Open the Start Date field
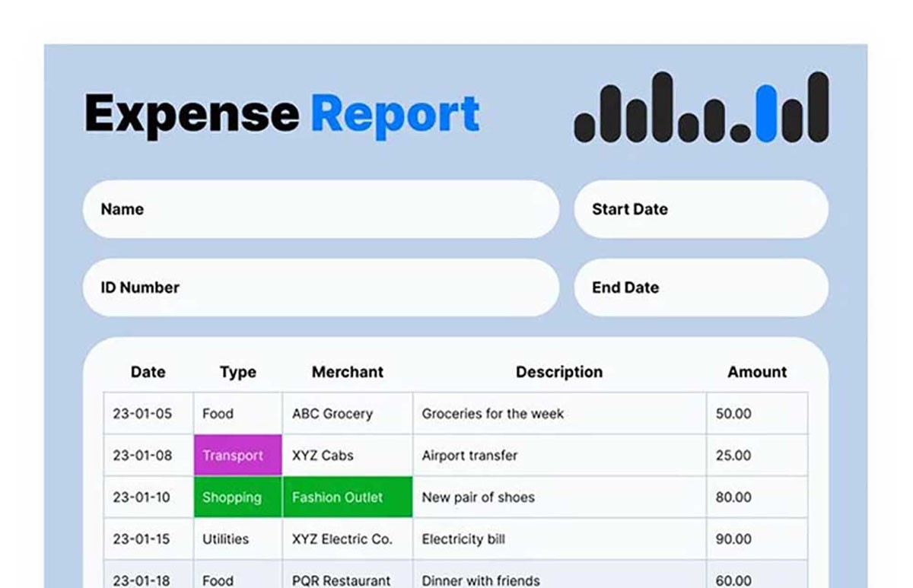Screen dimensions: 913x588 point(700,209)
